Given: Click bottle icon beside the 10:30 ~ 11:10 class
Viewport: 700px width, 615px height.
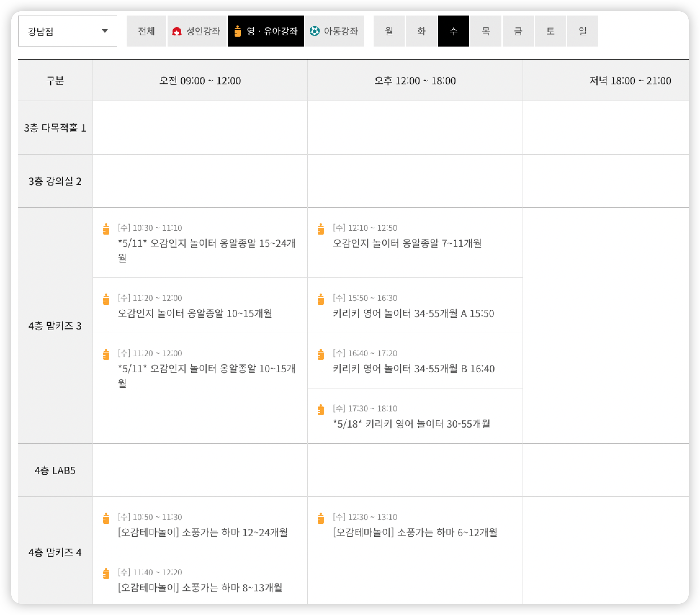Looking at the screenshot, I should click(x=106, y=229).
